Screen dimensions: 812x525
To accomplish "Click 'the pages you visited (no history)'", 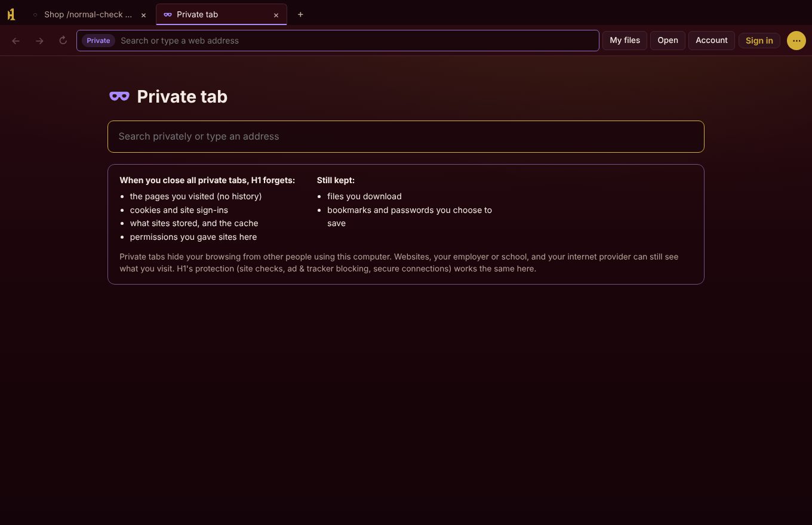I will click(196, 196).
